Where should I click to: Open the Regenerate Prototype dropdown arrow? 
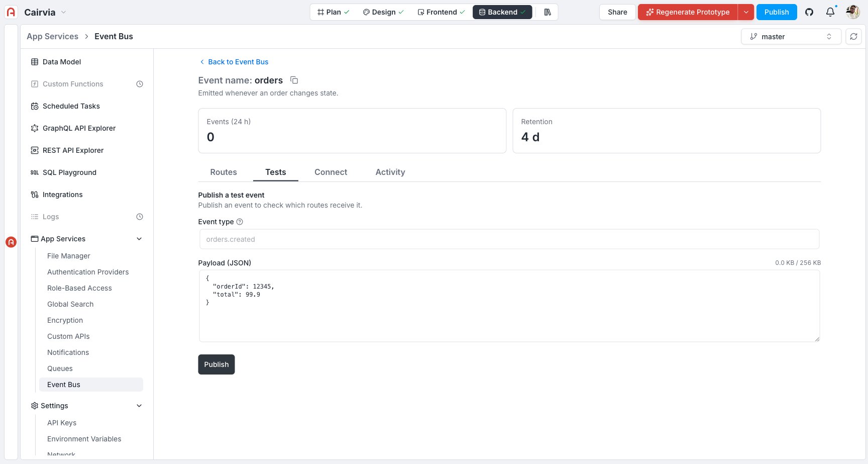click(746, 12)
